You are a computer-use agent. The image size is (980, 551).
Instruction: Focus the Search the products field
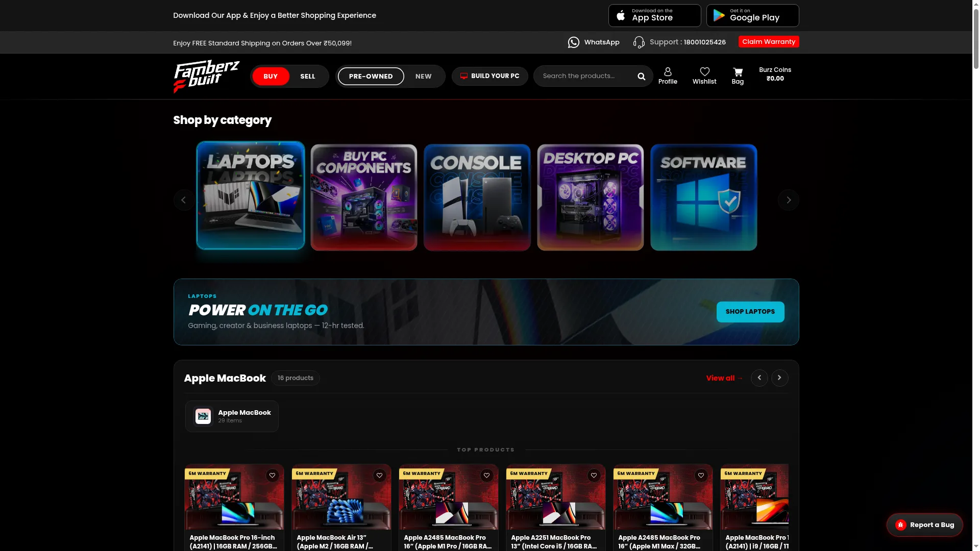[x=586, y=76]
